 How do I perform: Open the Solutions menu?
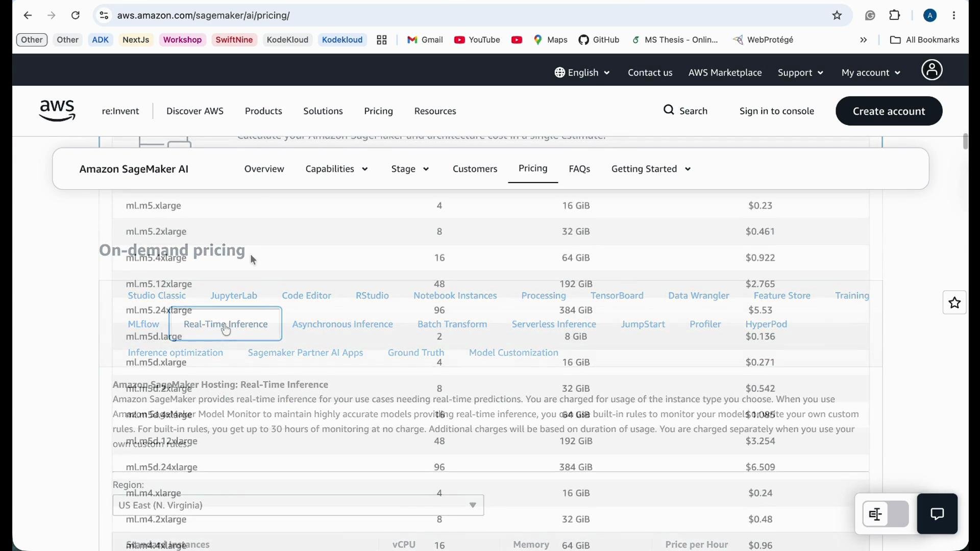[323, 111]
